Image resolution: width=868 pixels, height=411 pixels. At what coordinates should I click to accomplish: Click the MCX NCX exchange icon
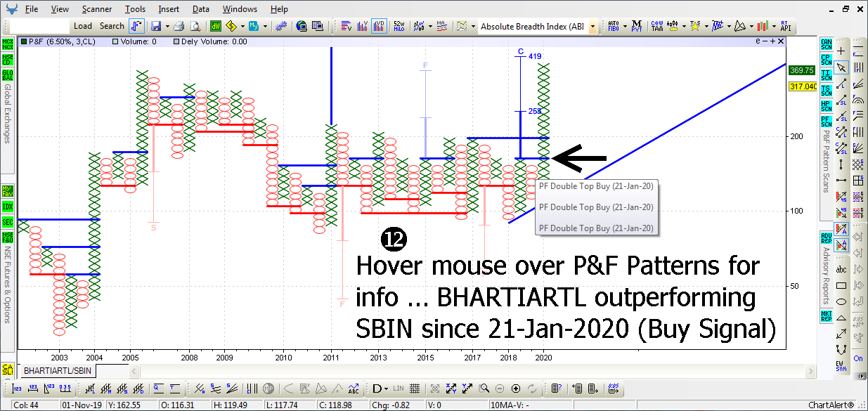[8, 44]
